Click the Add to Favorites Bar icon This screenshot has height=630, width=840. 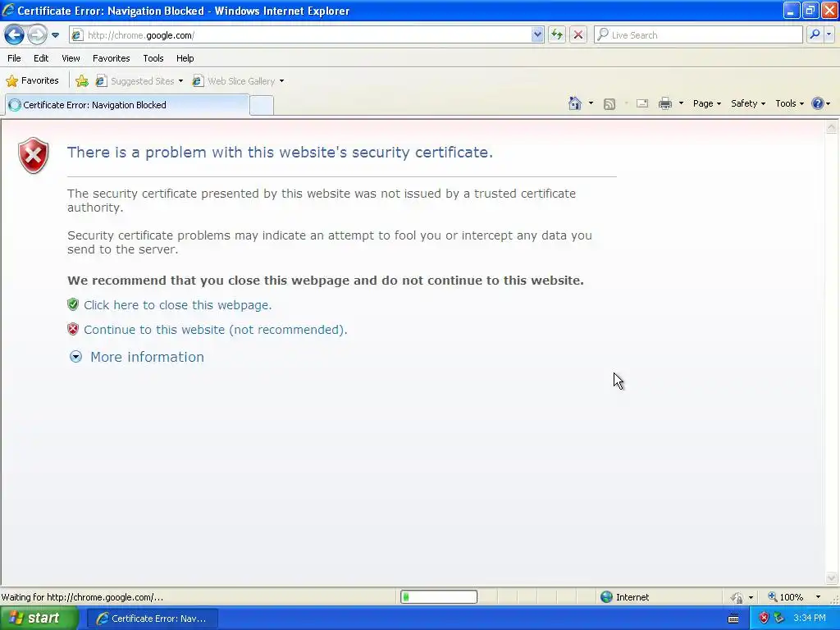click(82, 81)
